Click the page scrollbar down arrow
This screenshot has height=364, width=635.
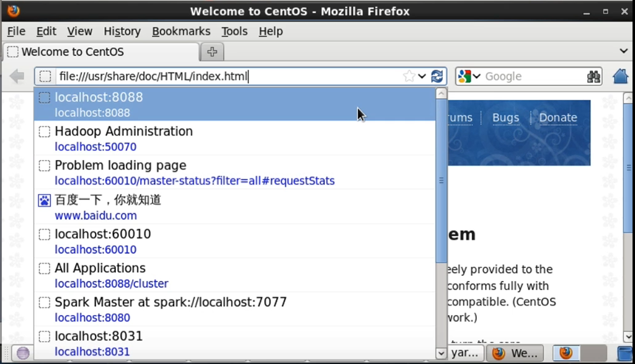628,337
